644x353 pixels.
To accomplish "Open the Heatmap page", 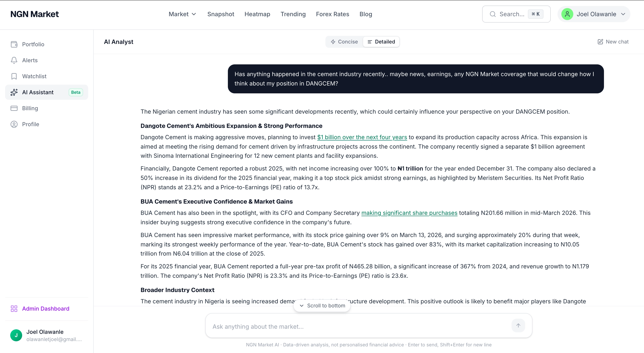I will click(257, 14).
